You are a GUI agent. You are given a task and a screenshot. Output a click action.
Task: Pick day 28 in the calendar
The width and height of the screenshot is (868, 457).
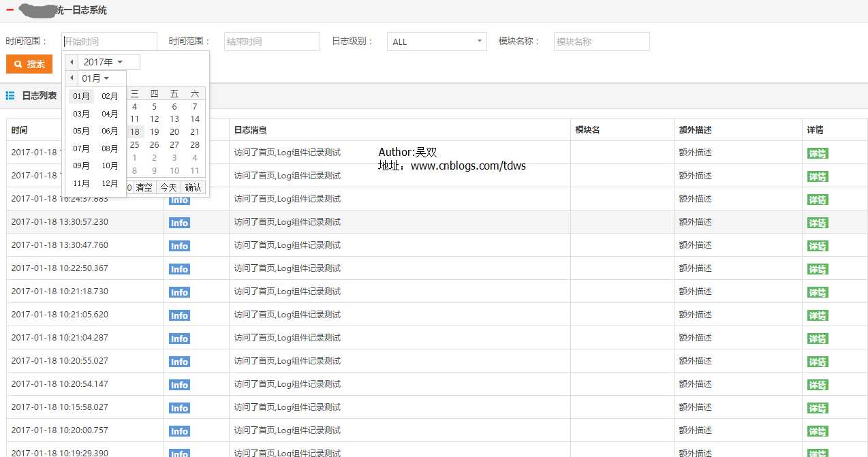click(x=195, y=145)
